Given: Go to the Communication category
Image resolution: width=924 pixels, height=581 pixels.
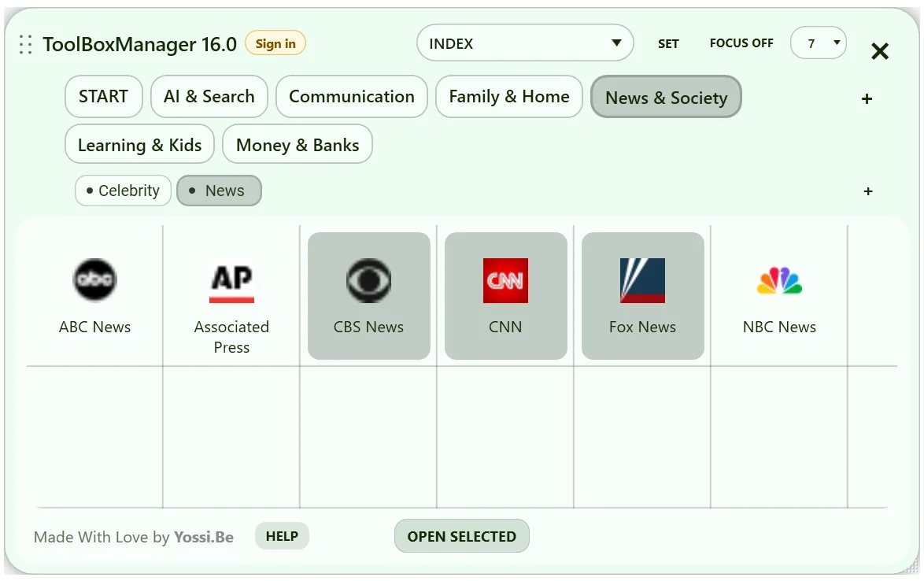Looking at the screenshot, I should pyautogui.click(x=352, y=97).
